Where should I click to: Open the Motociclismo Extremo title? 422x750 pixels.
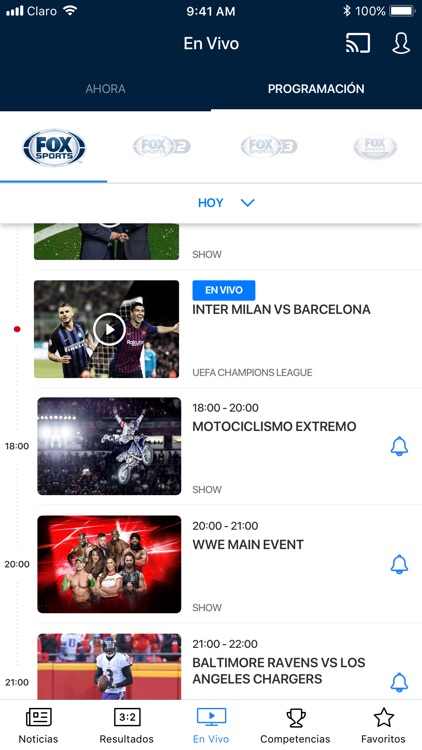274,427
